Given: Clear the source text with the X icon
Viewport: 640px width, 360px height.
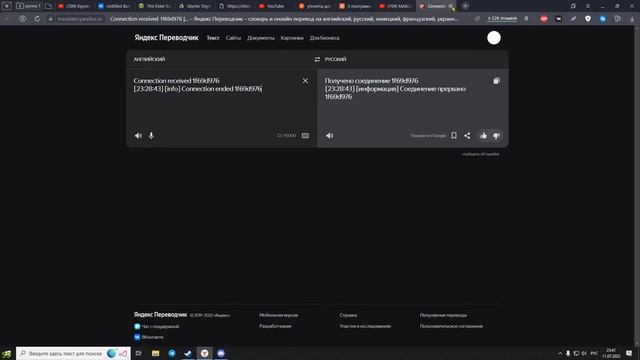Looking at the screenshot, I should tap(305, 81).
